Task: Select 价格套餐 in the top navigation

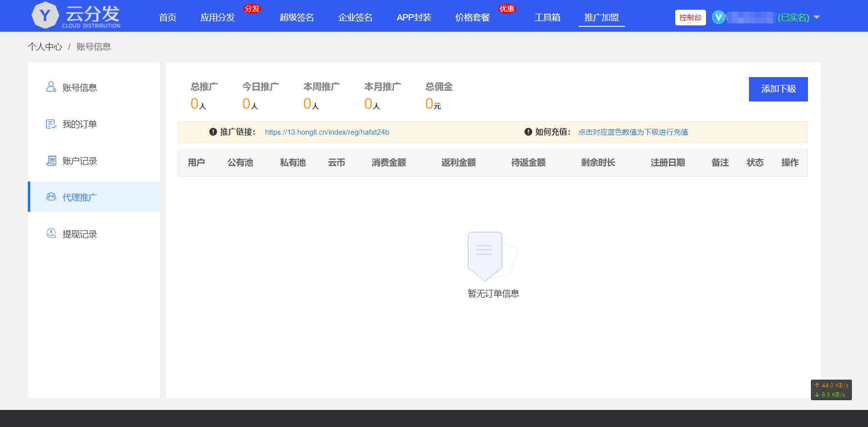Action: point(472,18)
